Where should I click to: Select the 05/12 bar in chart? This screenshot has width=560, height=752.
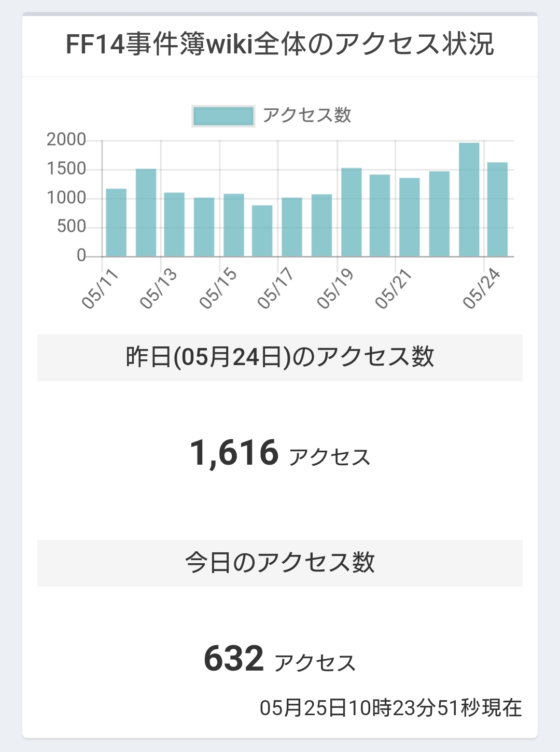146,213
